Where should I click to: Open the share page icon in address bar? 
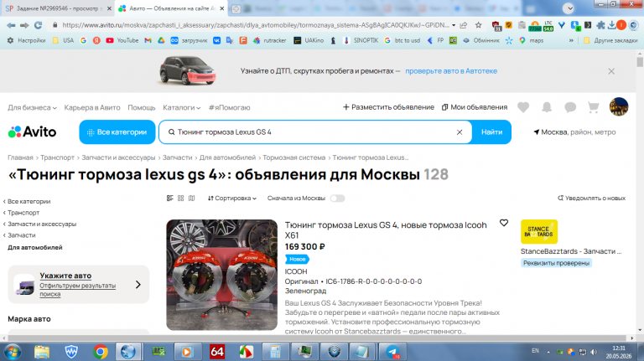tap(464, 25)
